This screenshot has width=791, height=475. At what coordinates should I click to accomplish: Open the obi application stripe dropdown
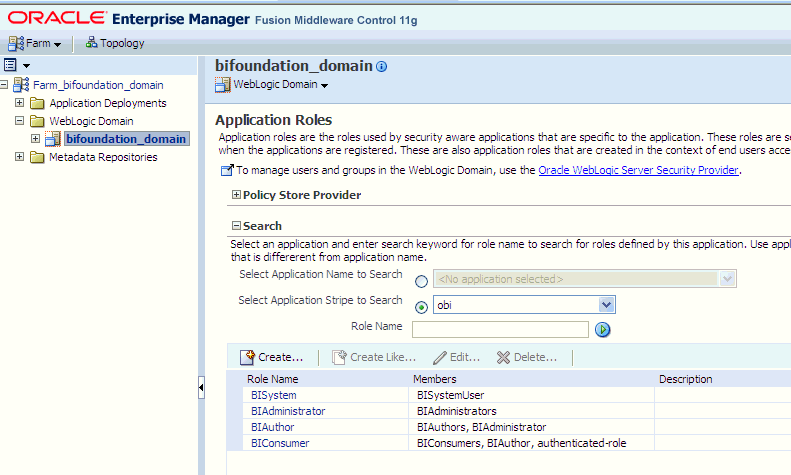click(524, 305)
